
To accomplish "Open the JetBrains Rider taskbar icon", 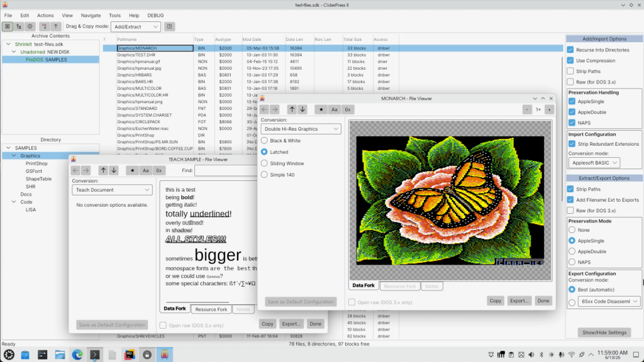I will point(130,354).
